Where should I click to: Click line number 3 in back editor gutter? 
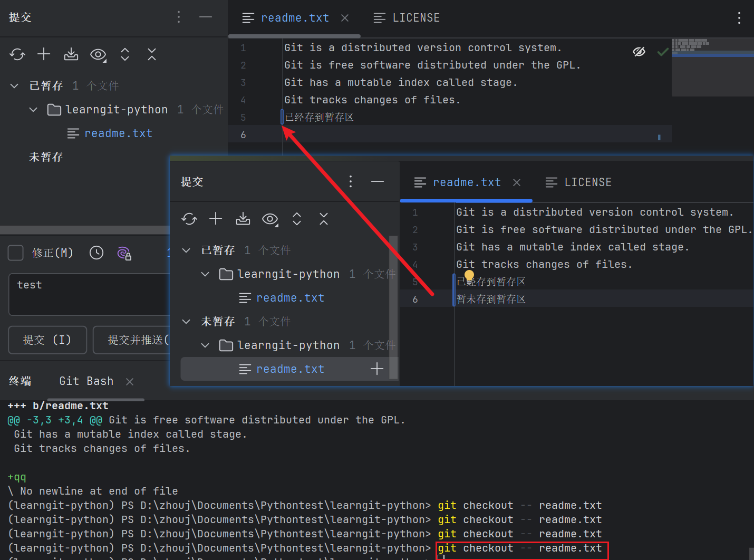coord(243,82)
